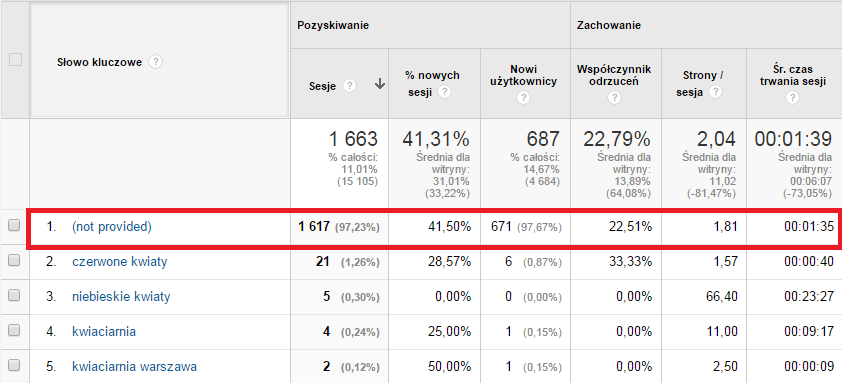
Task: Open the (not provided) keyword link
Action: [112, 227]
